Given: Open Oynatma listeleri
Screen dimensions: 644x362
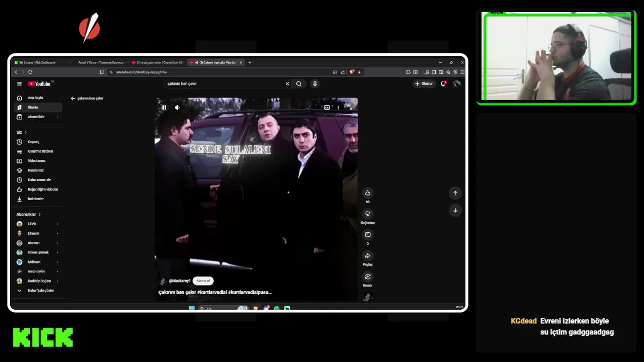Looking at the screenshot, I should tap(38, 151).
